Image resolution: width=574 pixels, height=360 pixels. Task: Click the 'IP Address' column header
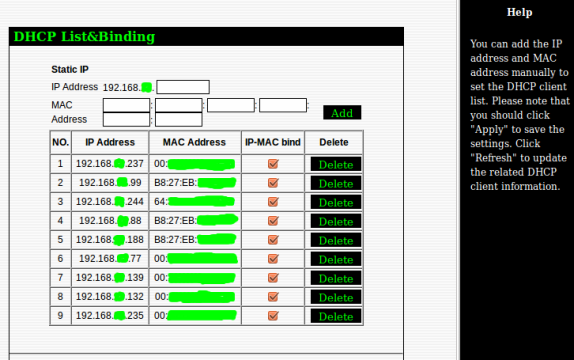pos(110,142)
